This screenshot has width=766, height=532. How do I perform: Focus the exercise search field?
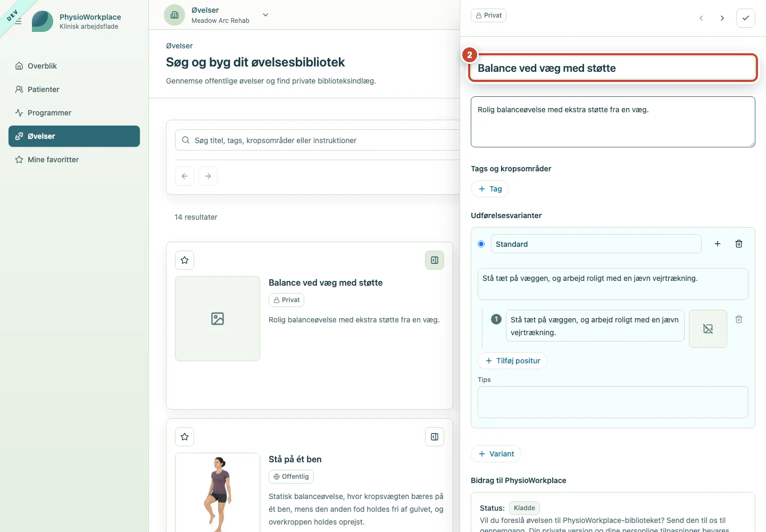coord(319,140)
